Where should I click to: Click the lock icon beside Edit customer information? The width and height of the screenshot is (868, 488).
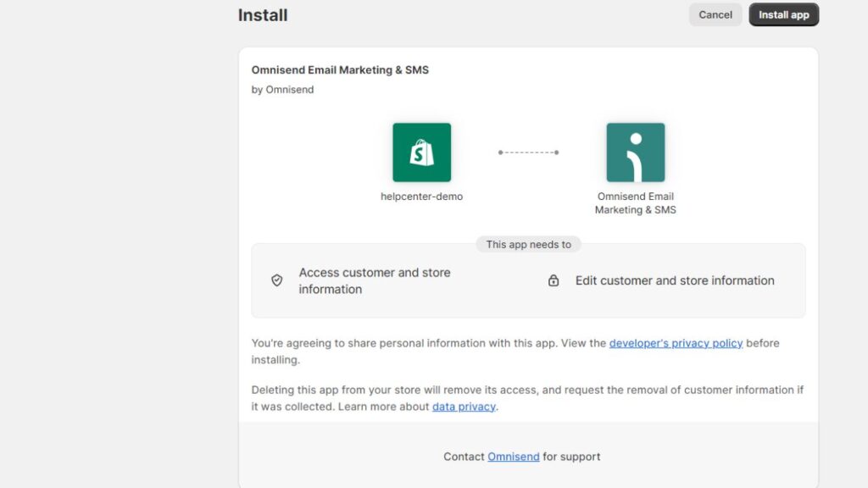(x=554, y=280)
